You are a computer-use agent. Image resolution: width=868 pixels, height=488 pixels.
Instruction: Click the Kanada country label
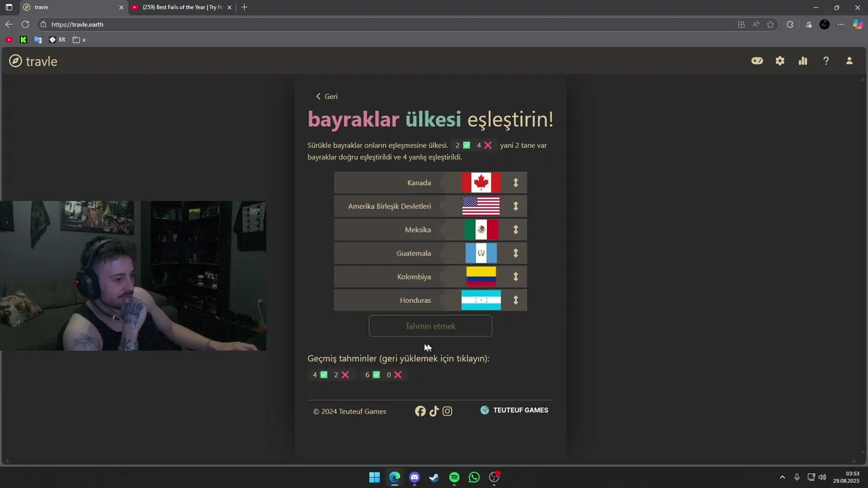419,183
